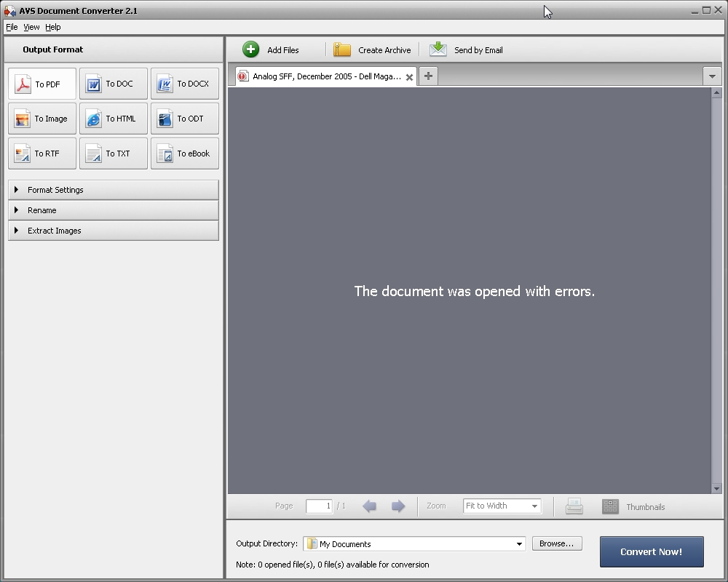Click the Browse... button
This screenshot has width=728, height=582.
557,543
